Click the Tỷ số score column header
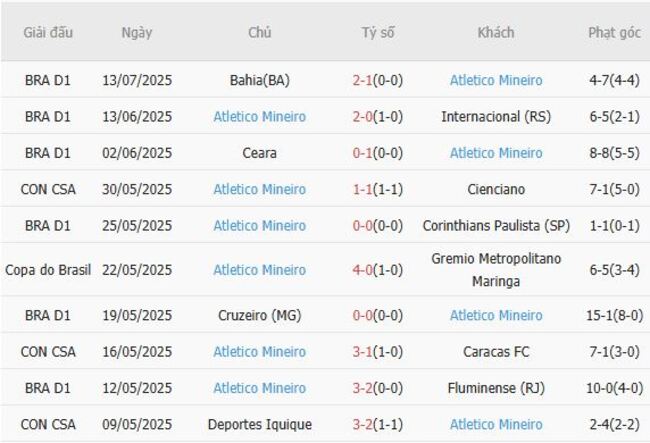This screenshot has height=443, width=650. (378, 33)
